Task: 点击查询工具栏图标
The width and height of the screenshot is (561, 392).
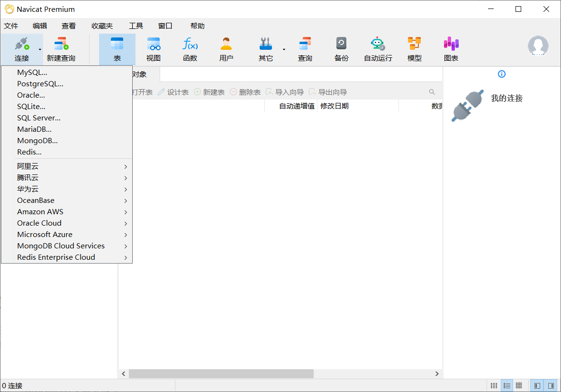Action: click(305, 49)
